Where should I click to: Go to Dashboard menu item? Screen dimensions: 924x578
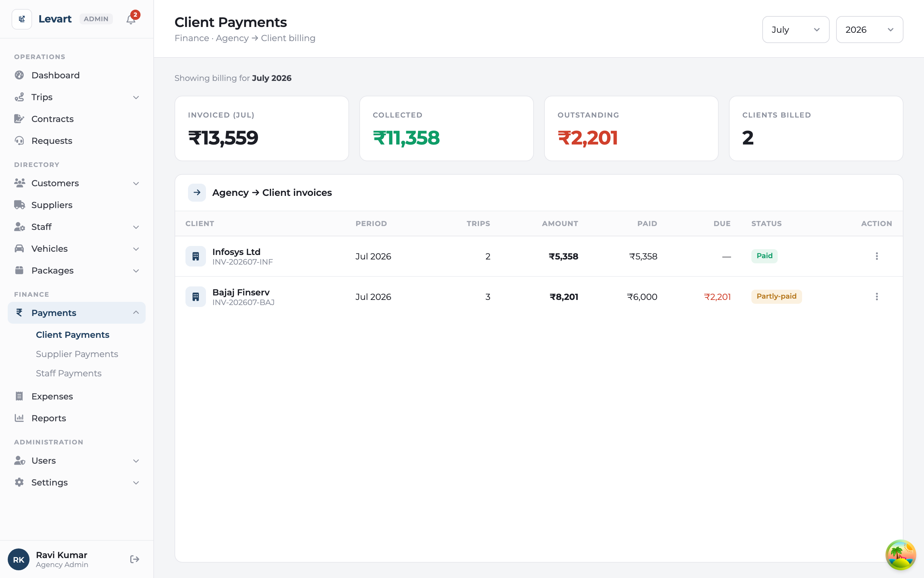(x=77, y=75)
